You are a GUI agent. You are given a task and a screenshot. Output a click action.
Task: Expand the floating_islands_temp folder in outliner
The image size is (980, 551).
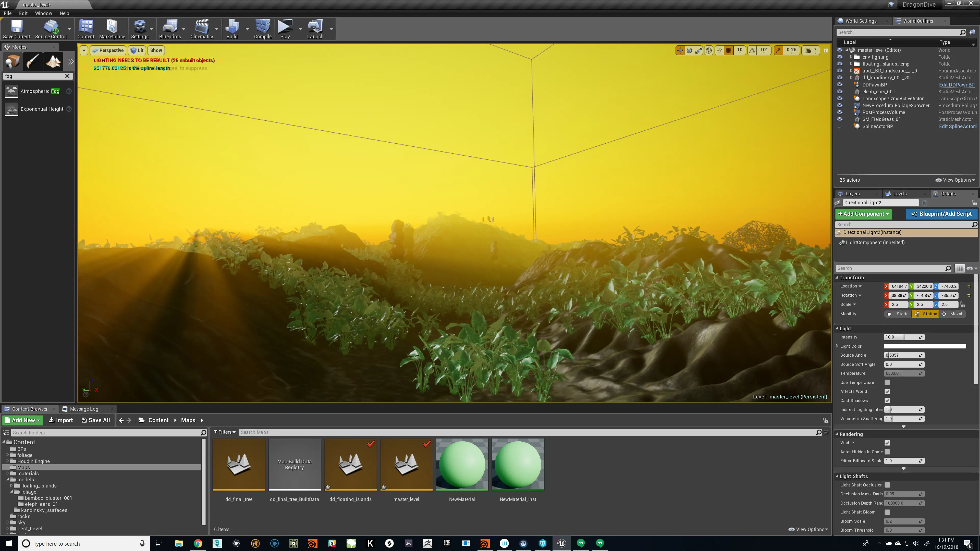(x=851, y=64)
